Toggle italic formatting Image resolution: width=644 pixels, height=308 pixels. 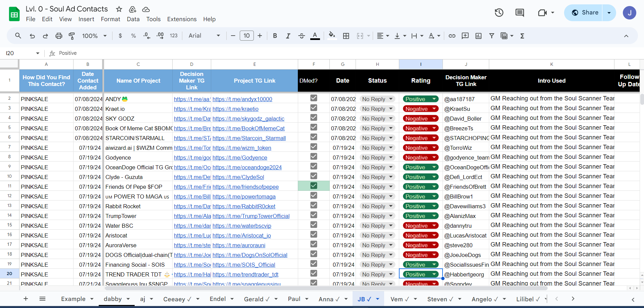[288, 36]
